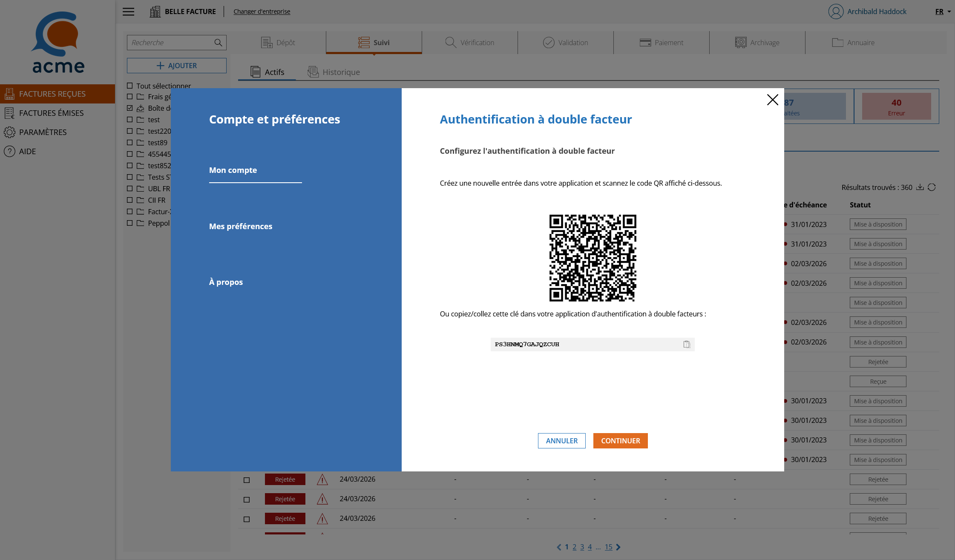Click the Annuler button
This screenshot has width=955, height=560.
[x=562, y=441]
